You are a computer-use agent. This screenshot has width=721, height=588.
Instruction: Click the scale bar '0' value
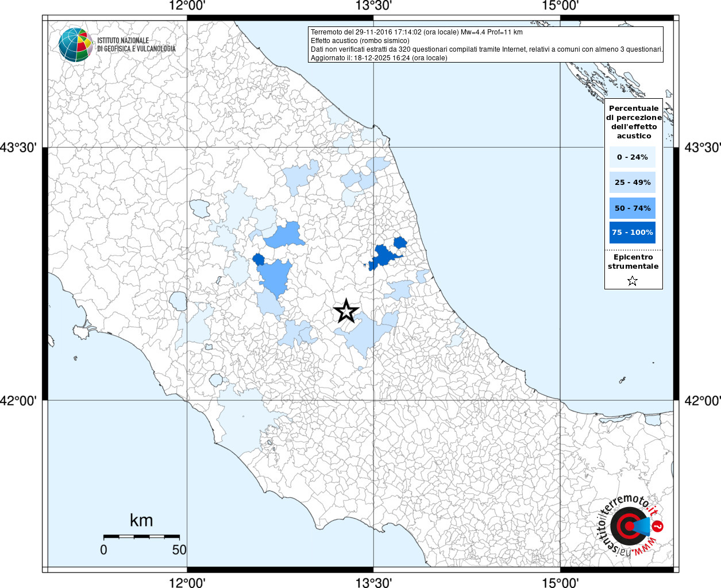(x=103, y=550)
